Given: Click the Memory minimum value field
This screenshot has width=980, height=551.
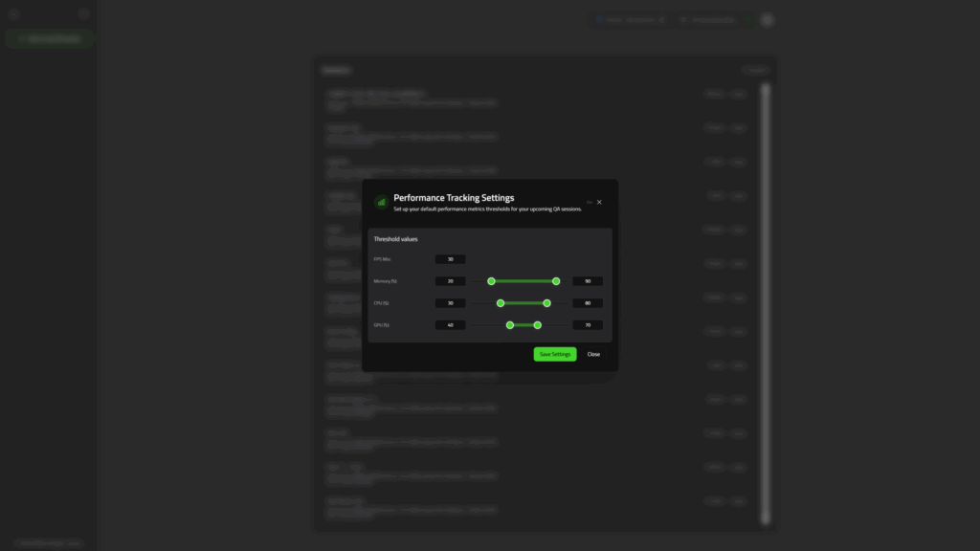Looking at the screenshot, I should [450, 281].
